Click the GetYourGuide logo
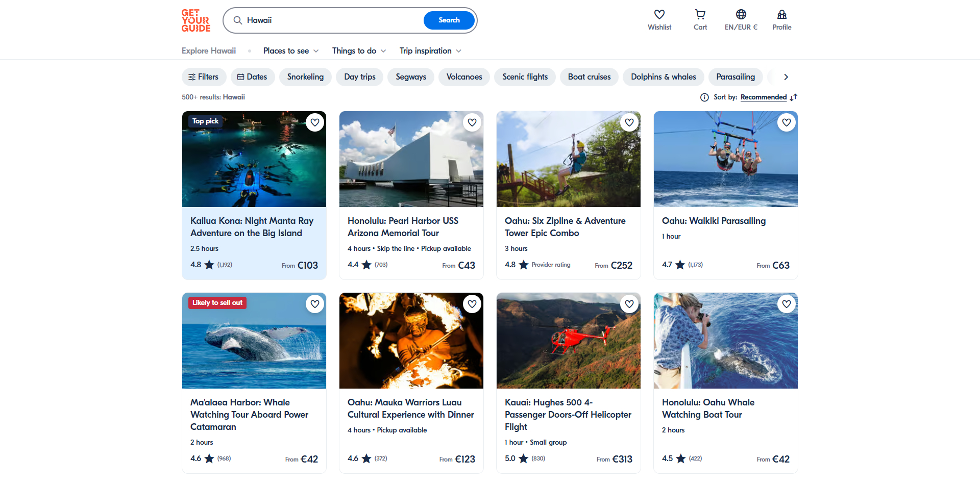 (196, 20)
